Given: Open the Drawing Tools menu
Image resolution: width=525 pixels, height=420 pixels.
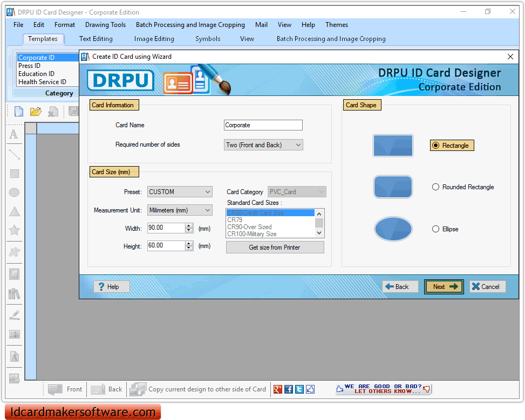Looking at the screenshot, I should 105,24.
